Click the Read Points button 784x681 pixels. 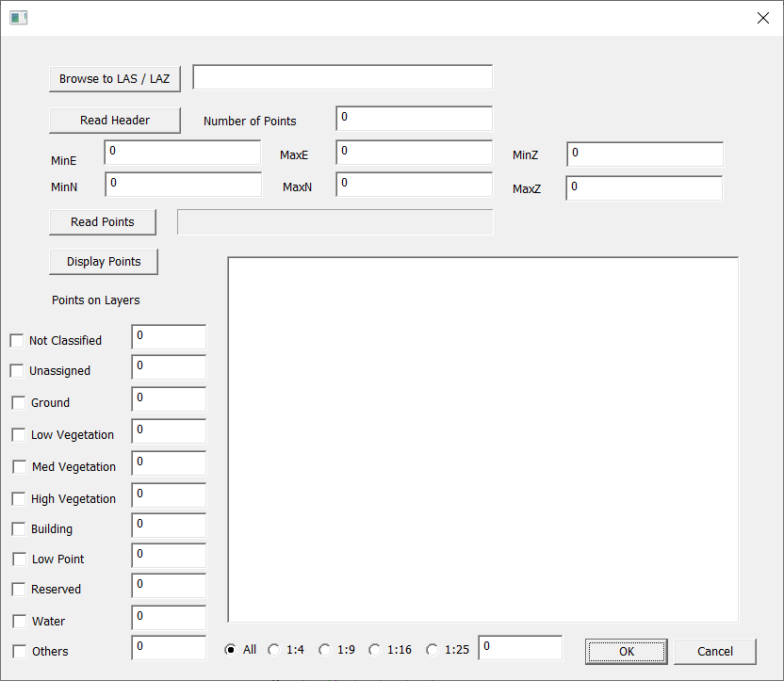102,222
